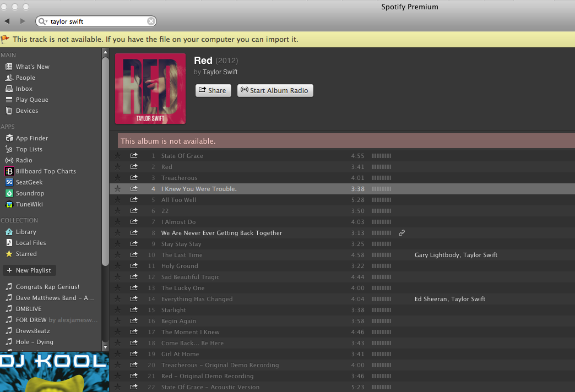The height and width of the screenshot is (392, 575).
Task: Click the not-available warning flag icon
Action: tap(5, 39)
